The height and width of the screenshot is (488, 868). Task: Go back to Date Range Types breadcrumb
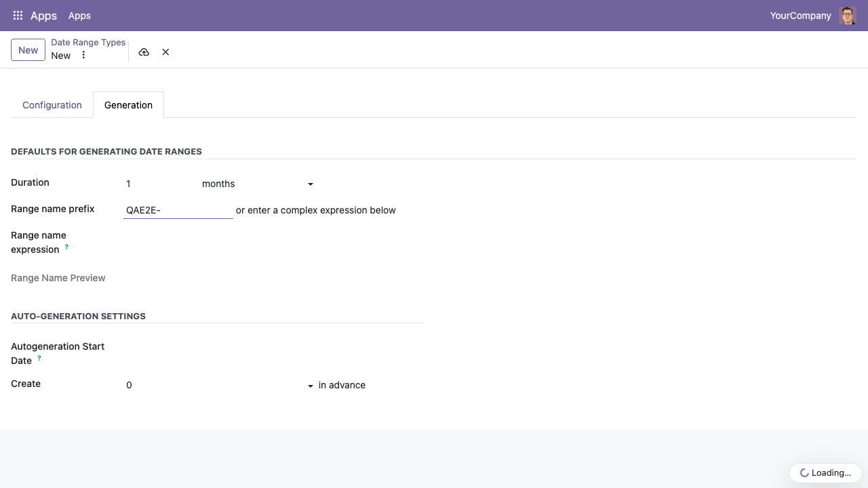(x=88, y=42)
